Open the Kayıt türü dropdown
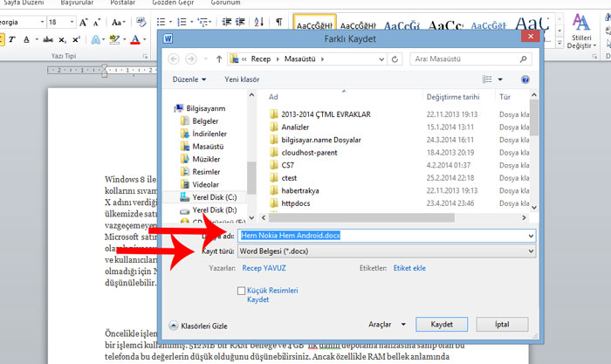611x364 pixels. click(387, 251)
